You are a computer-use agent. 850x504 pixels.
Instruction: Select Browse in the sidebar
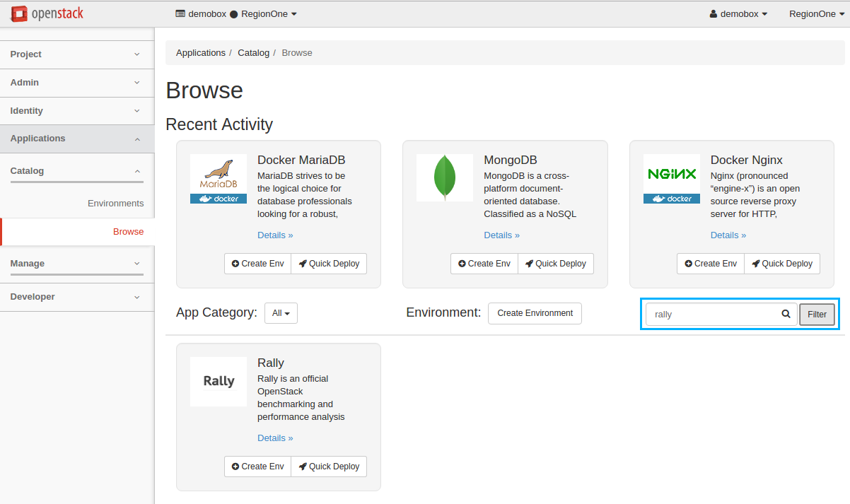coord(128,231)
